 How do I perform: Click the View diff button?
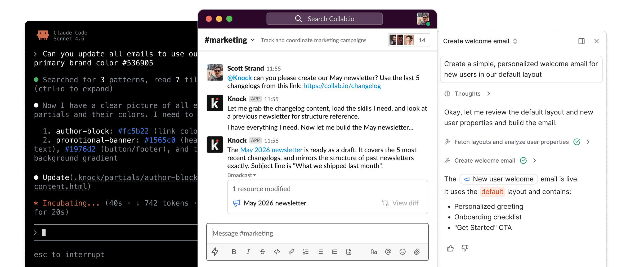(400, 203)
